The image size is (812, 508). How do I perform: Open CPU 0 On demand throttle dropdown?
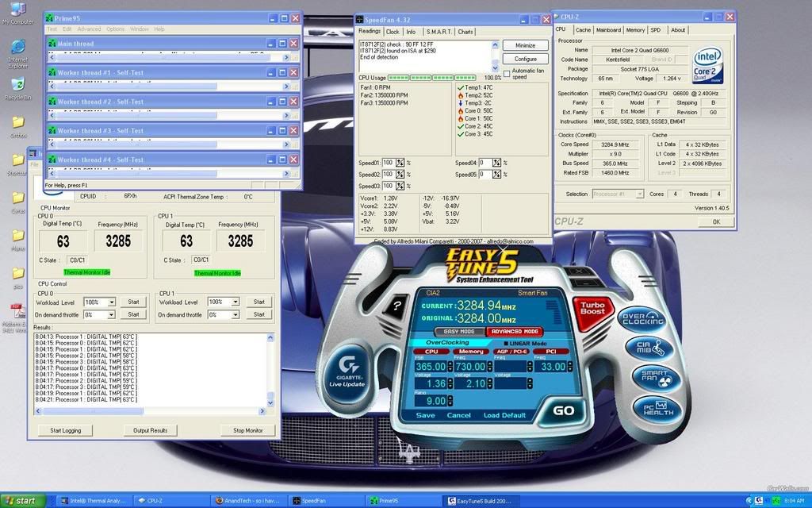point(111,314)
